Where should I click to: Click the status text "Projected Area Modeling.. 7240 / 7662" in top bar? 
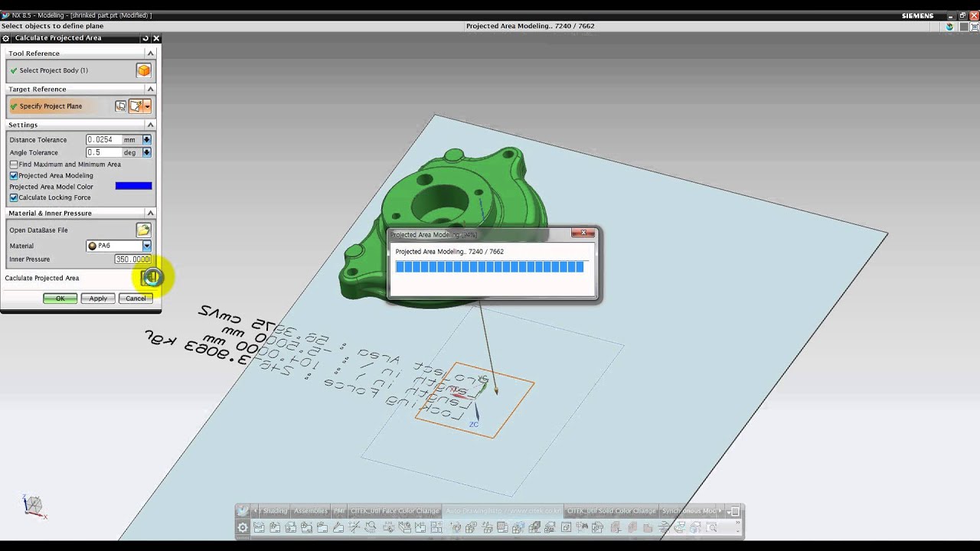pos(530,26)
